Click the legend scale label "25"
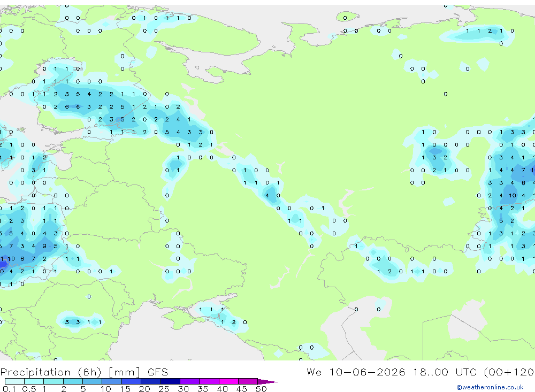535x392 pixels. click(x=164, y=389)
